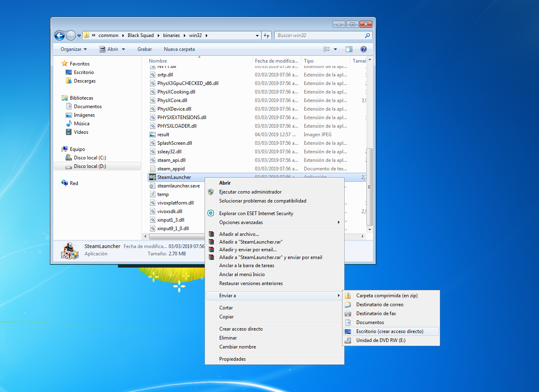Expand the breadcrumb arrow after binaries
The height and width of the screenshot is (392, 539).
click(x=184, y=35)
